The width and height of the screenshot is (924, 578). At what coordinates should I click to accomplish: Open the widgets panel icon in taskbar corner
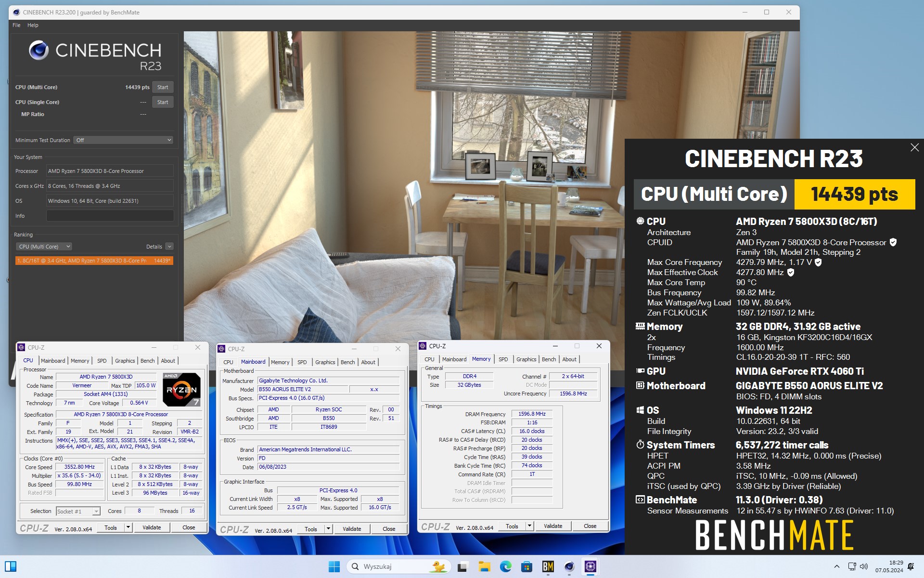pyautogui.click(x=11, y=566)
